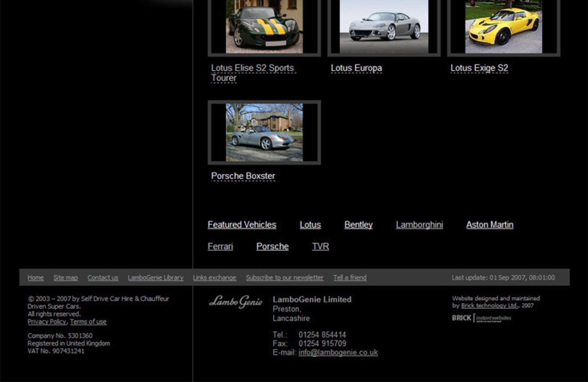Open the TVR category link

(320, 246)
